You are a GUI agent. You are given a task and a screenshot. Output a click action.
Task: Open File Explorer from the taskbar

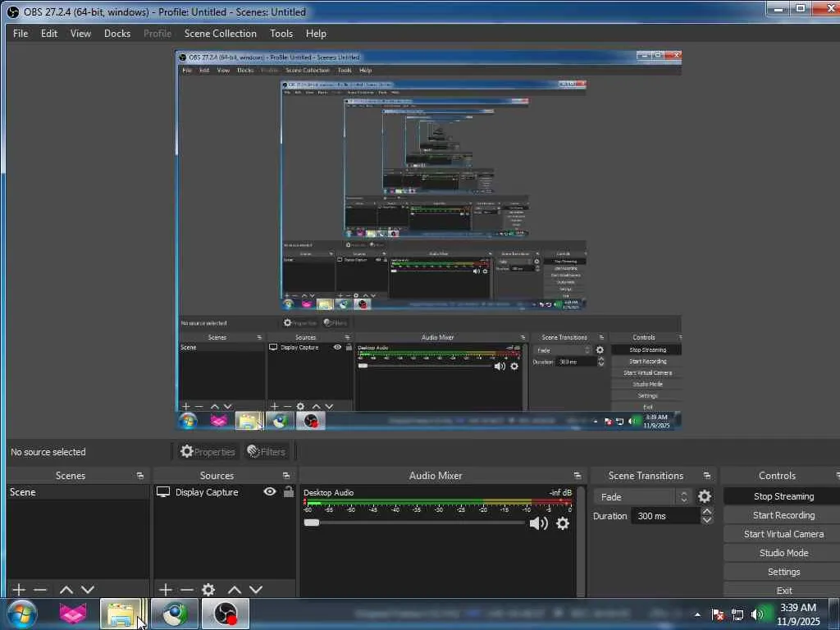click(121, 614)
